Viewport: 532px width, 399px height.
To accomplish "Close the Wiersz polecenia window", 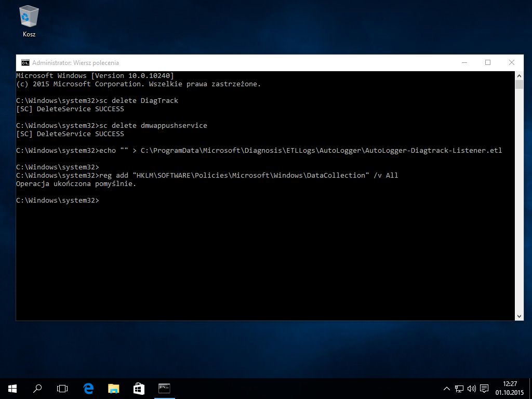I will coord(512,63).
